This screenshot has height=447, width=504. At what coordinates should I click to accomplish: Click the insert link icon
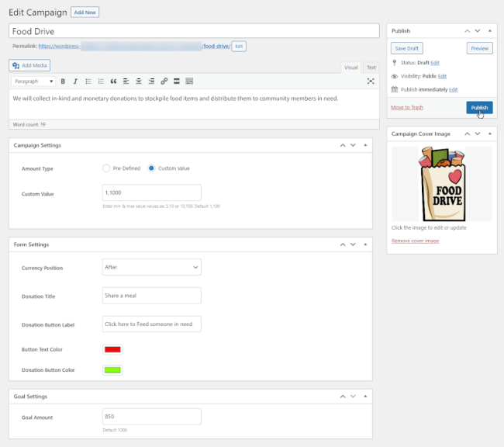tap(164, 81)
